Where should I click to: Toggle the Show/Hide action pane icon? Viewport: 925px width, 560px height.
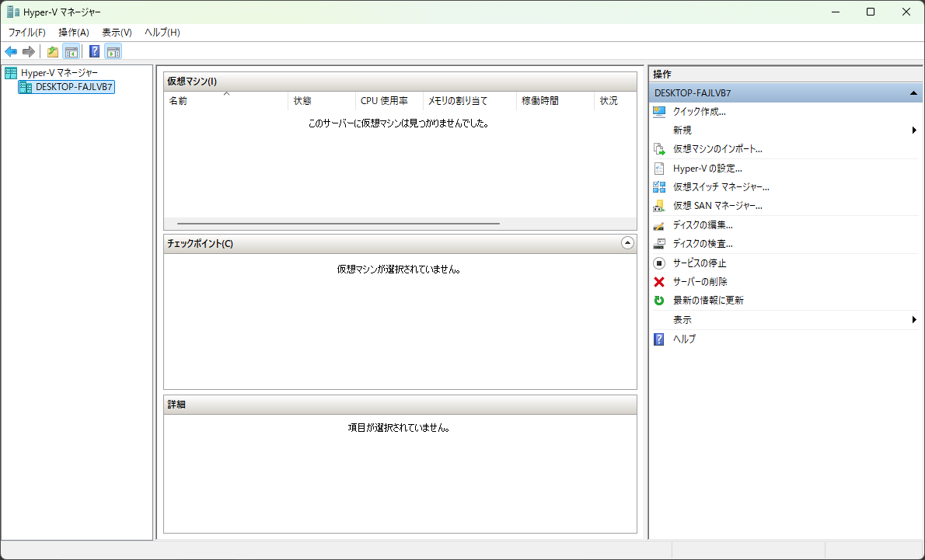pos(113,52)
